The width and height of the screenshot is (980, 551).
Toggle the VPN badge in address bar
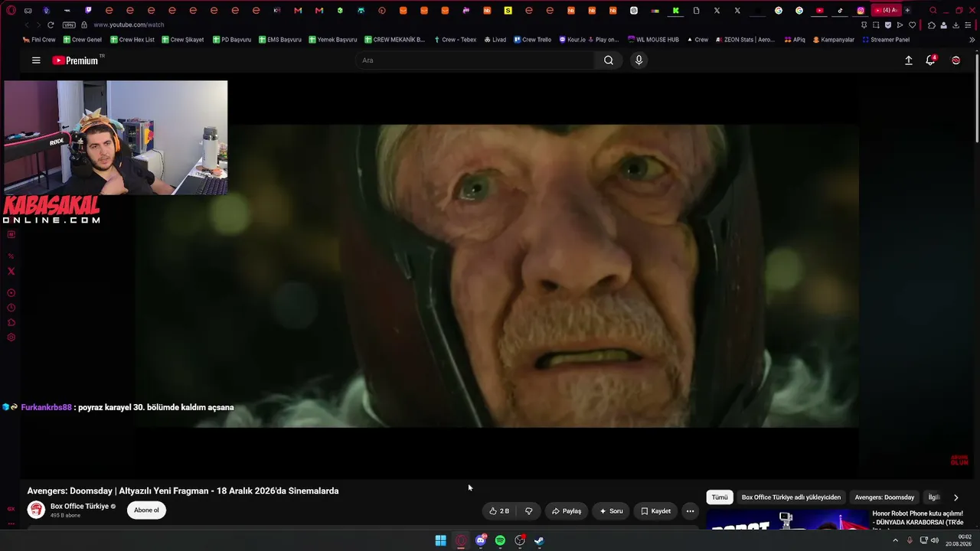coord(70,24)
